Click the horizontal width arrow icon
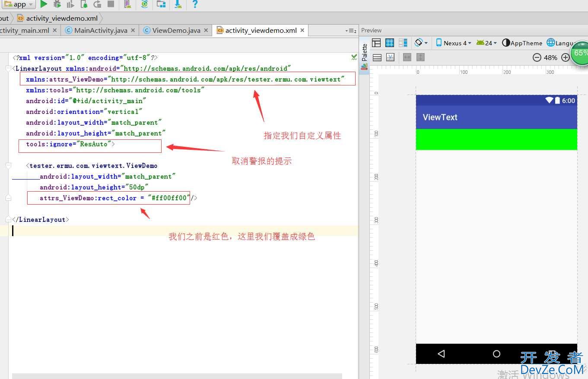The width and height of the screenshot is (588, 379). point(407,57)
